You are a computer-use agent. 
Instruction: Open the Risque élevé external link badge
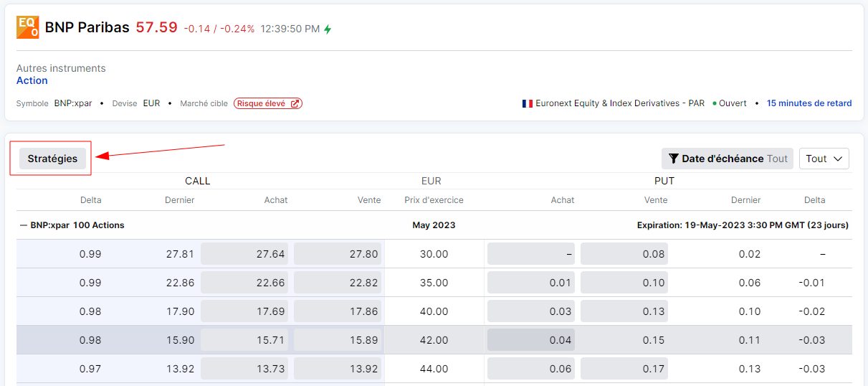pos(268,103)
